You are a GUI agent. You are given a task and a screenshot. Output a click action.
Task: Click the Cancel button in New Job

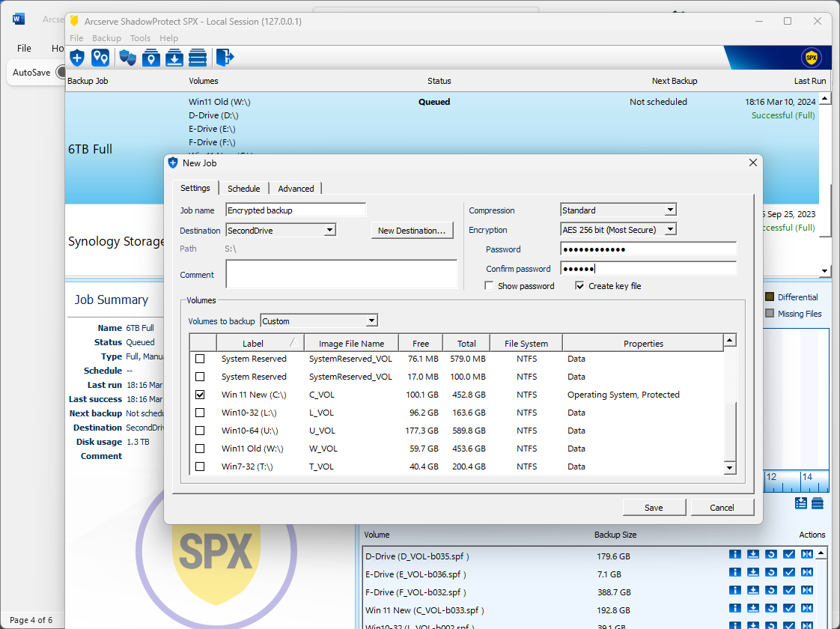tap(722, 508)
